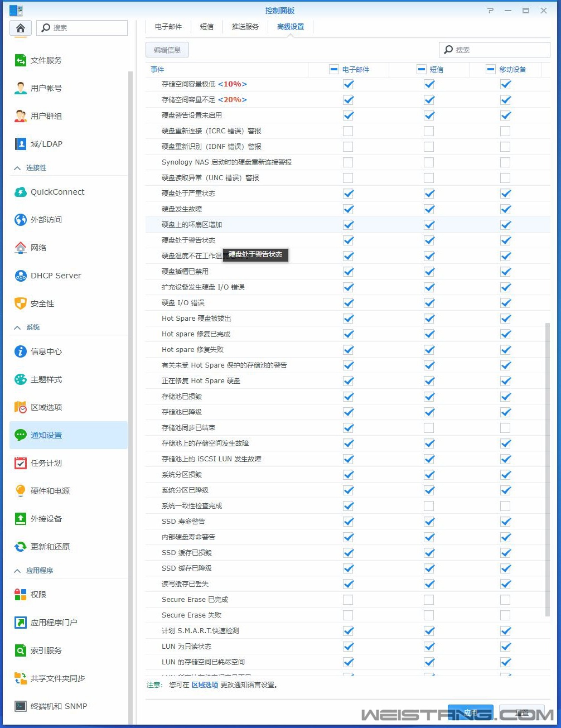The image size is (561, 728).
Task: Toggle the 移动设备 column select-all checkbox
Action: pyautogui.click(x=489, y=69)
